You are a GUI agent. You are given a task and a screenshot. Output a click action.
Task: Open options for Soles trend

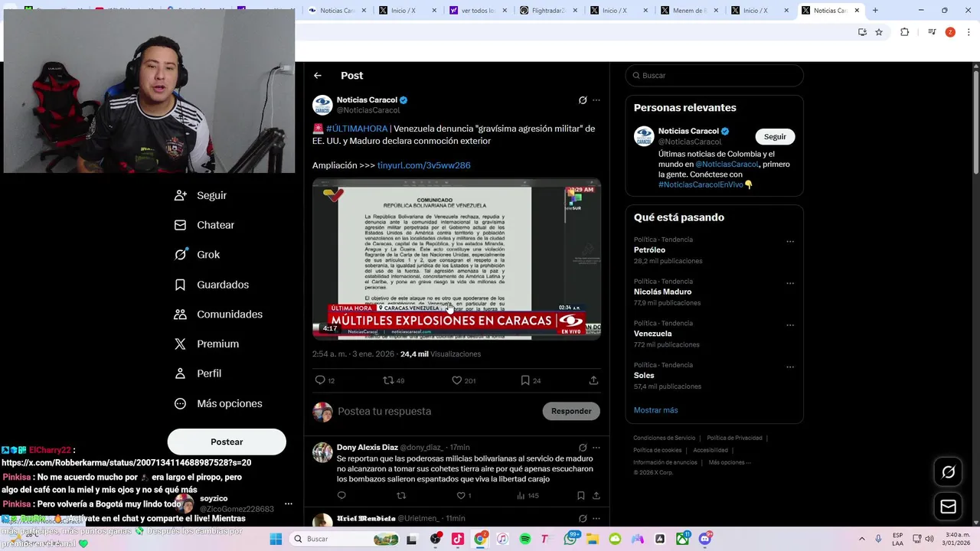[790, 367]
